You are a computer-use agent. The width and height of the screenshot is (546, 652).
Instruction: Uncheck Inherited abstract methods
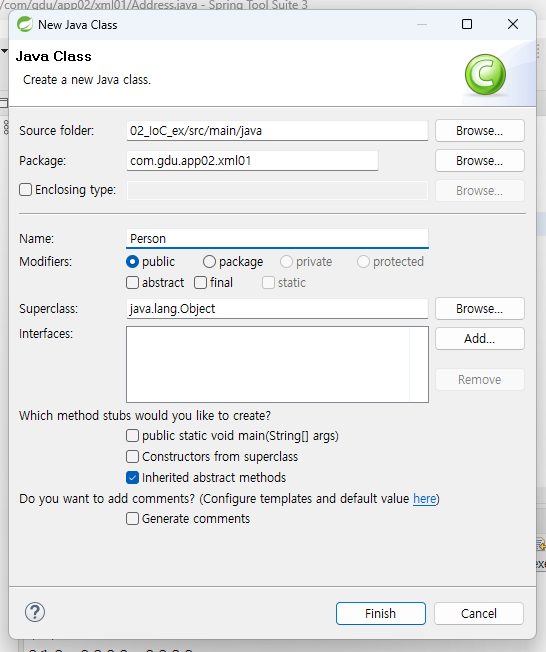pyautogui.click(x=132, y=477)
